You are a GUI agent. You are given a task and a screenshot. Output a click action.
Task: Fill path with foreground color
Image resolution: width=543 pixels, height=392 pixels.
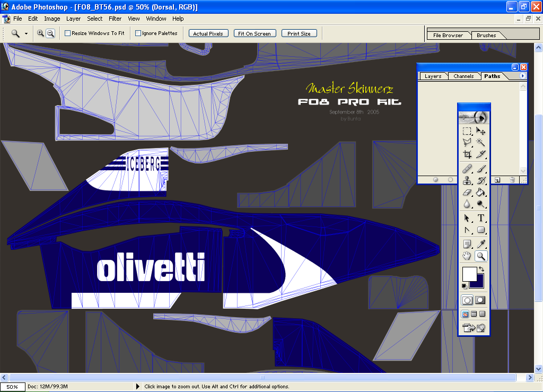point(436,180)
